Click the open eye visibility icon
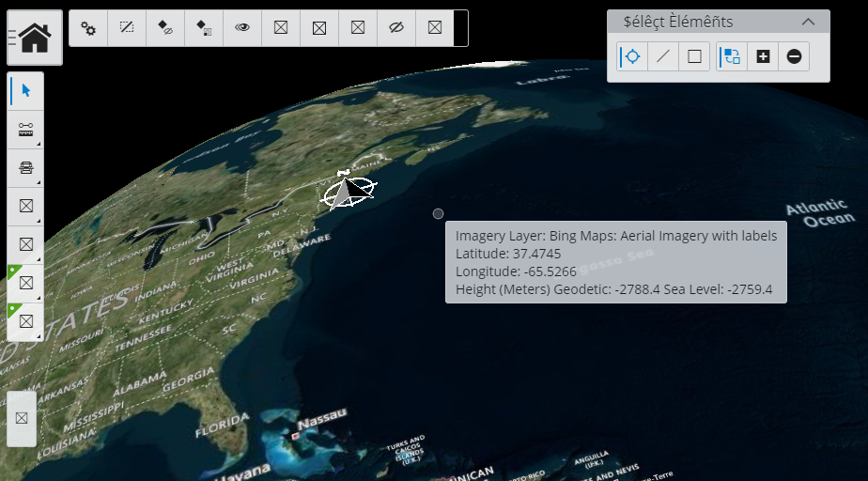Image resolution: width=868 pixels, height=481 pixels. click(x=242, y=27)
